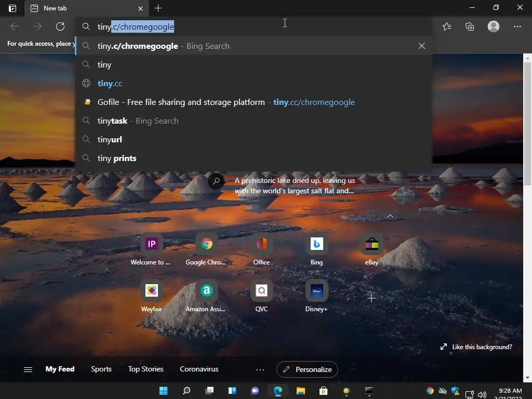Choose the tinyurl suggestion

tap(254, 139)
